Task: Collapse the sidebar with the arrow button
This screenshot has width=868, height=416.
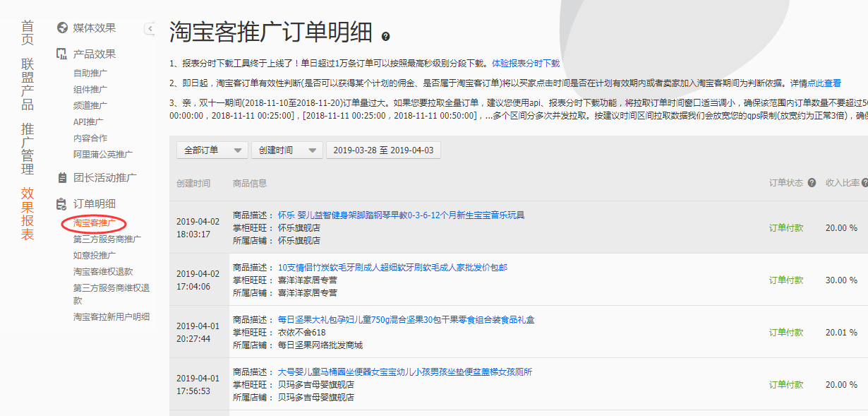Action: pyautogui.click(x=150, y=28)
